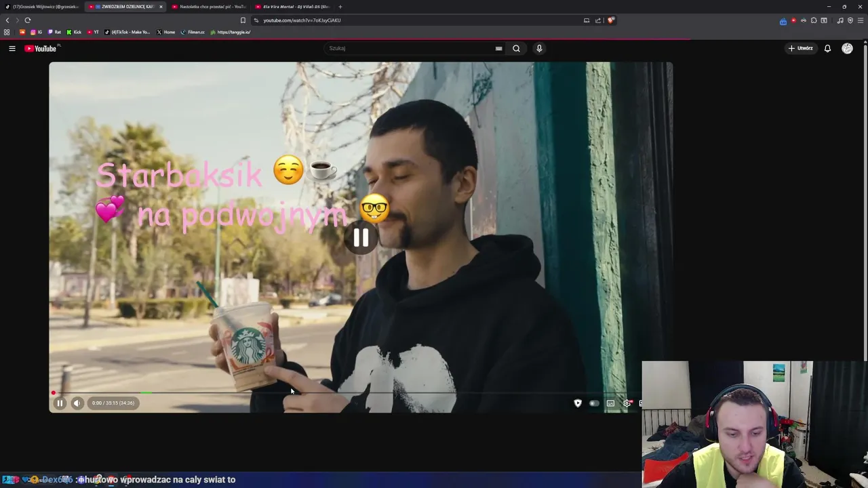Open the account avatar menu
This screenshot has width=868, height=488.
pos(847,48)
